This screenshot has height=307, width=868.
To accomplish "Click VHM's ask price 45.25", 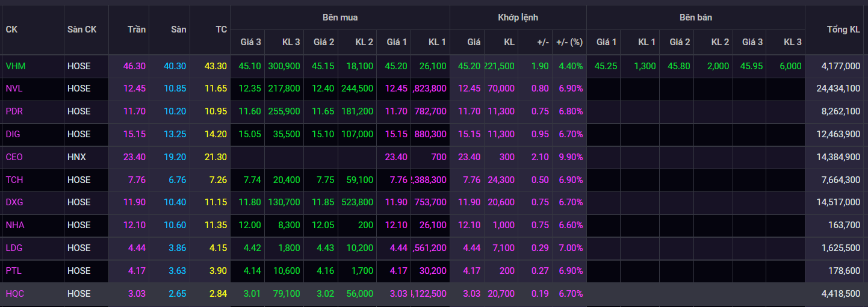I will tap(606, 66).
